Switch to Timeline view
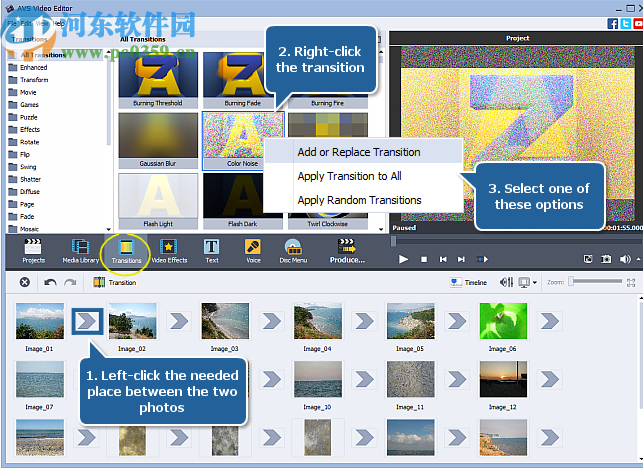This screenshot has width=643, height=471. pos(468,282)
